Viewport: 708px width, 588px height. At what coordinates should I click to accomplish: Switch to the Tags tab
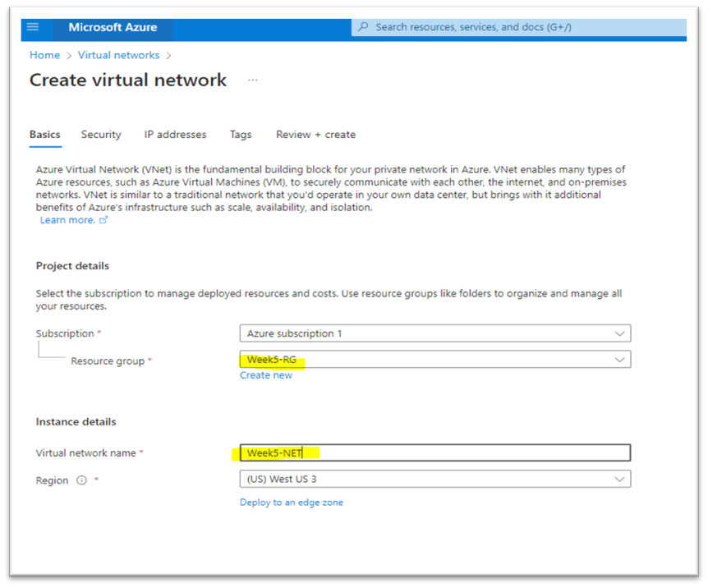coord(241,135)
